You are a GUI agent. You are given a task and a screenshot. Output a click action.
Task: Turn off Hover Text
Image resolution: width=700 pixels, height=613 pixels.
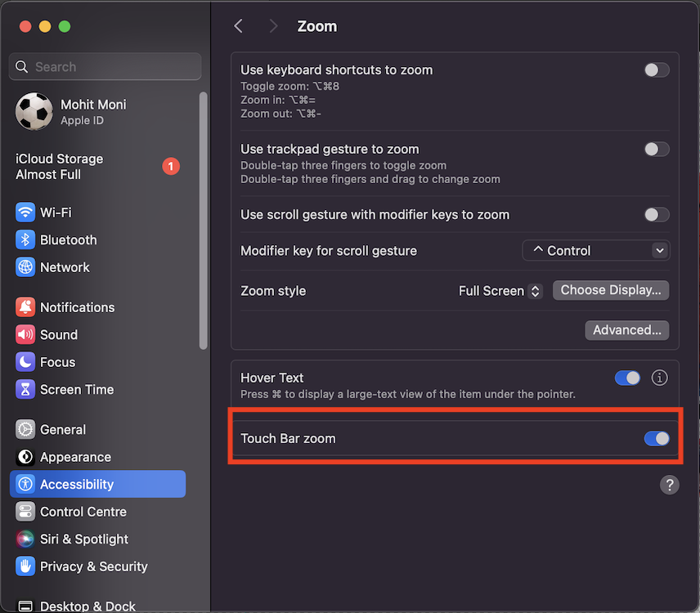pyautogui.click(x=628, y=378)
